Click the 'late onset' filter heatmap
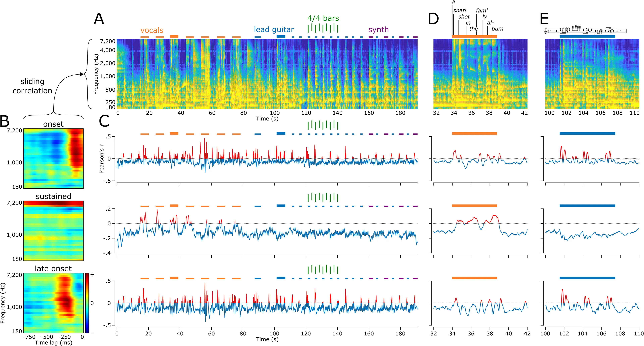This screenshot has height=346, width=644. [x=53, y=303]
